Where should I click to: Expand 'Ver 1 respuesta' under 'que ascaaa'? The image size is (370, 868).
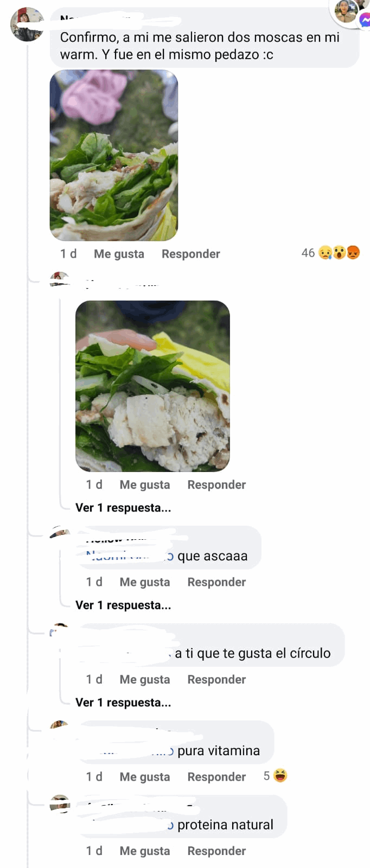(x=123, y=605)
